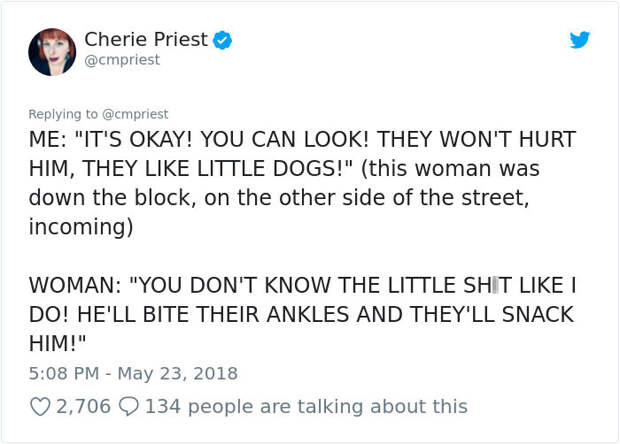Open the 5:08 PM timestamp
The width and height of the screenshot is (620, 444).
tap(64, 373)
